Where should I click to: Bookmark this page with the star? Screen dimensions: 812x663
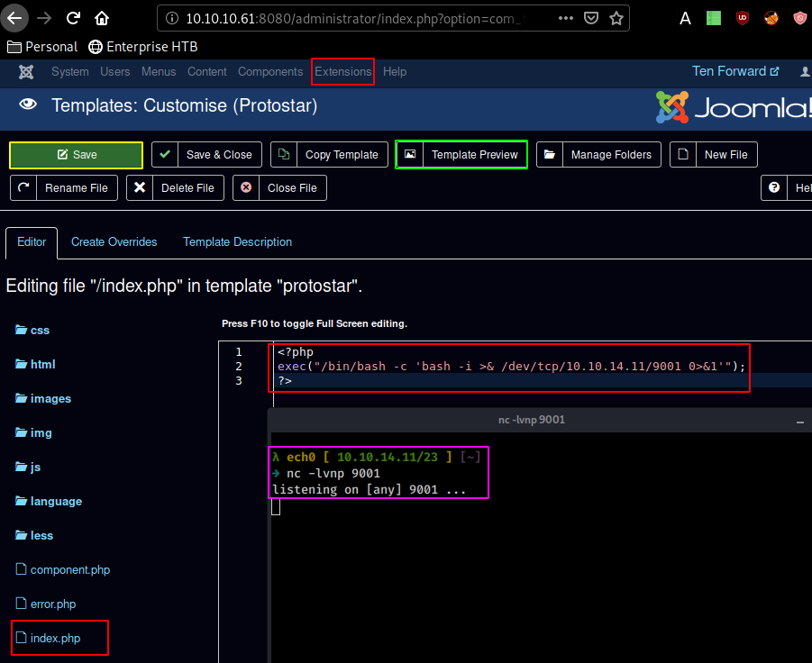pos(616,19)
